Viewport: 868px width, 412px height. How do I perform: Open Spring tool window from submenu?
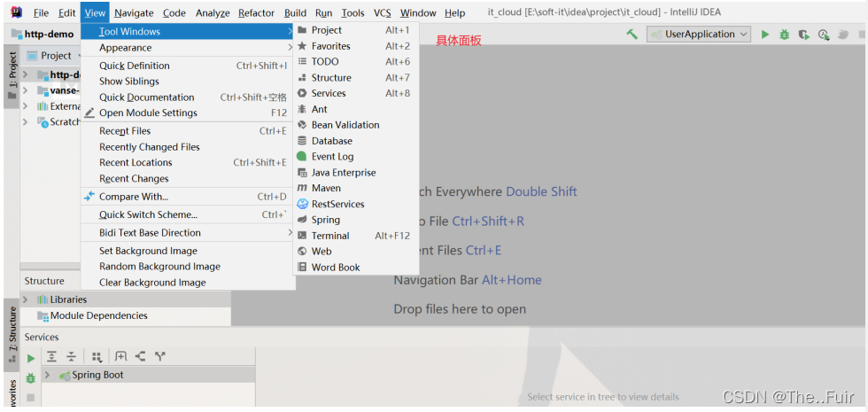point(356,220)
